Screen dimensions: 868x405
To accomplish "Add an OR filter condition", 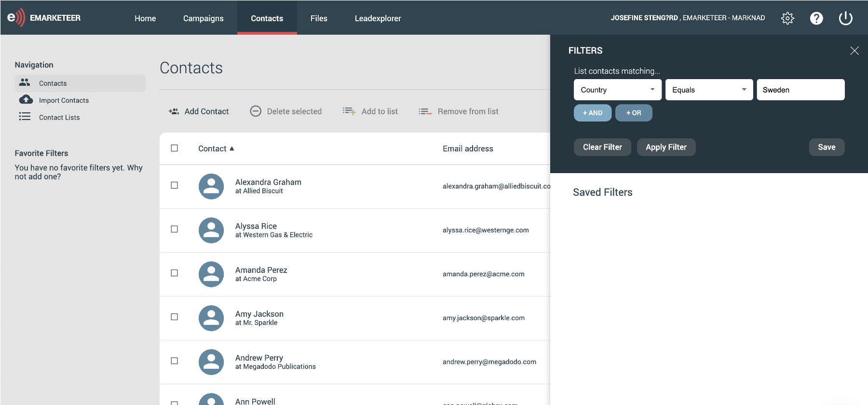I will click(634, 113).
